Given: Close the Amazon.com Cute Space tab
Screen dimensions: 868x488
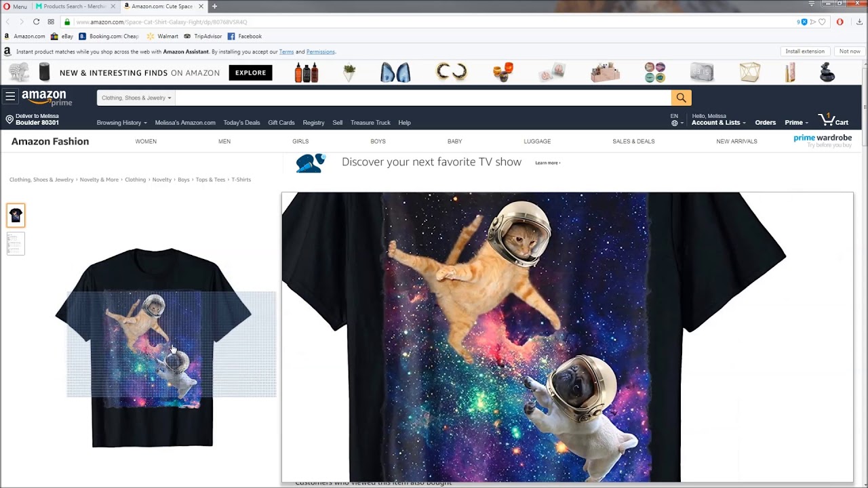Looking at the screenshot, I should [x=201, y=6].
